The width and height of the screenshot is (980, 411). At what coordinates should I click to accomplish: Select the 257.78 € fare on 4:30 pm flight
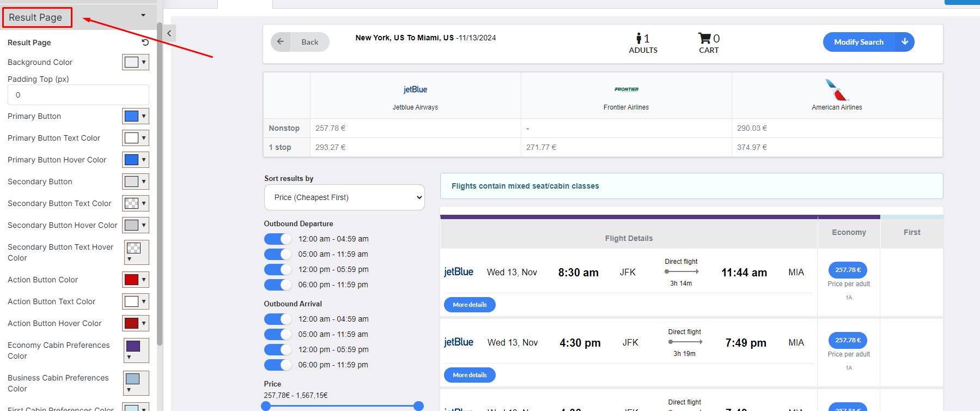[848, 340]
